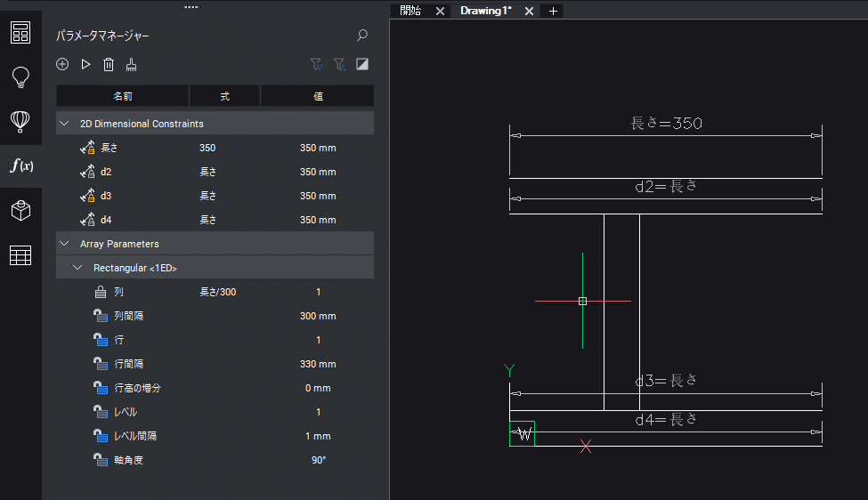Open the 3D cube panel in sidebar

[x=20, y=211]
